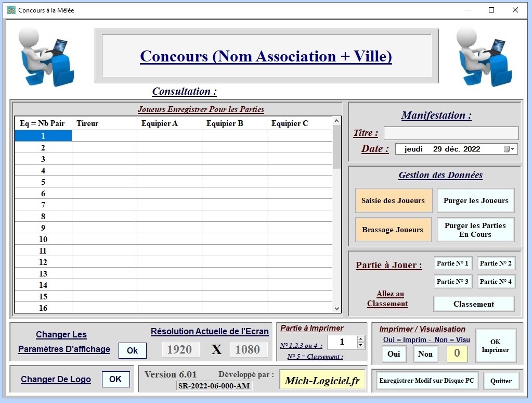Select Oui for printing

[x=394, y=354]
